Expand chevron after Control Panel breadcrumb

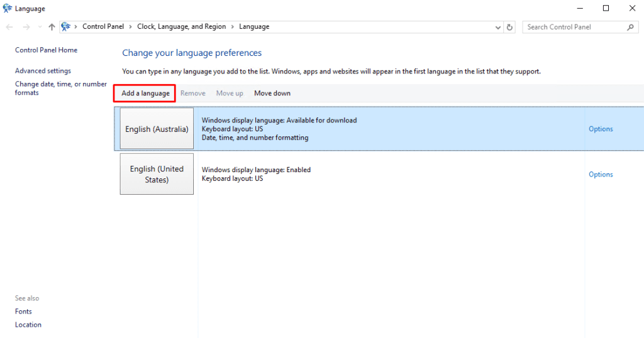131,26
